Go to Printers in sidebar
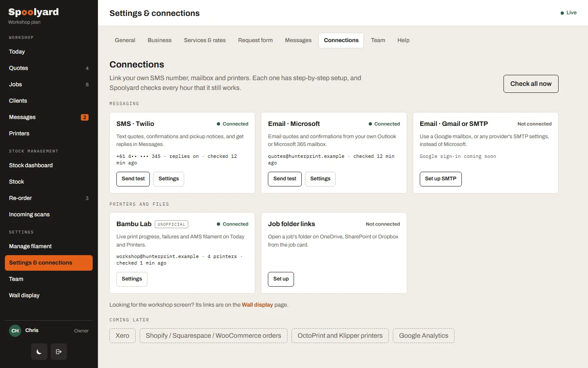 49,134
